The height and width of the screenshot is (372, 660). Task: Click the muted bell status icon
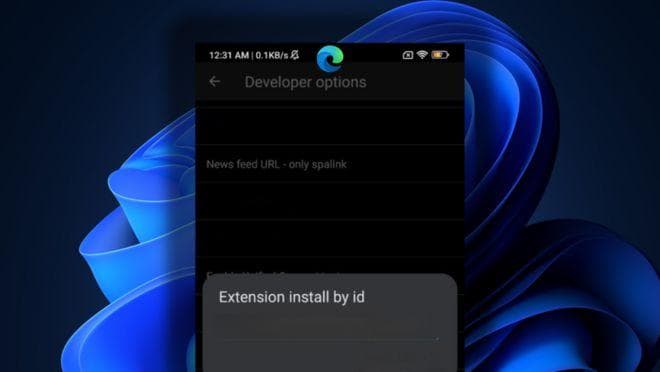(x=295, y=55)
